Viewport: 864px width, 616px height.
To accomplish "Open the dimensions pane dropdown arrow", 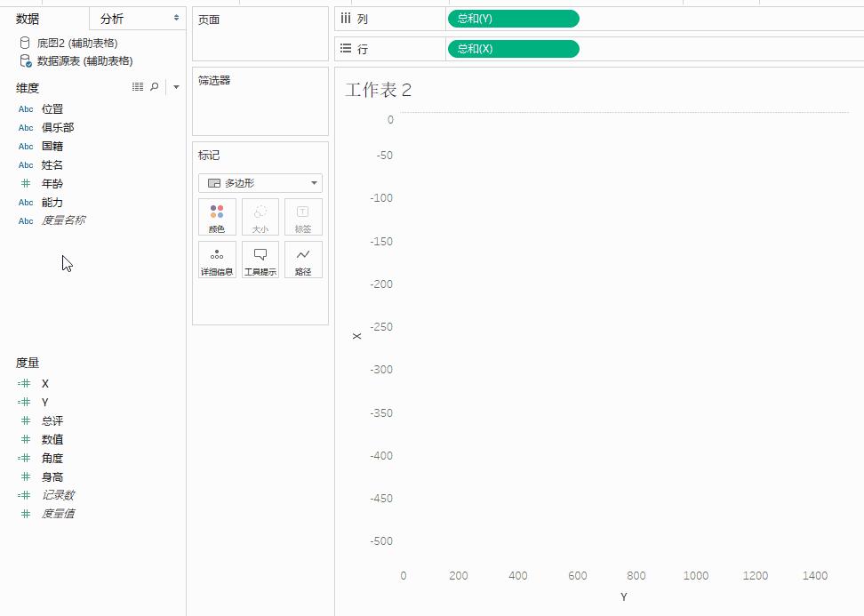I will (x=176, y=87).
